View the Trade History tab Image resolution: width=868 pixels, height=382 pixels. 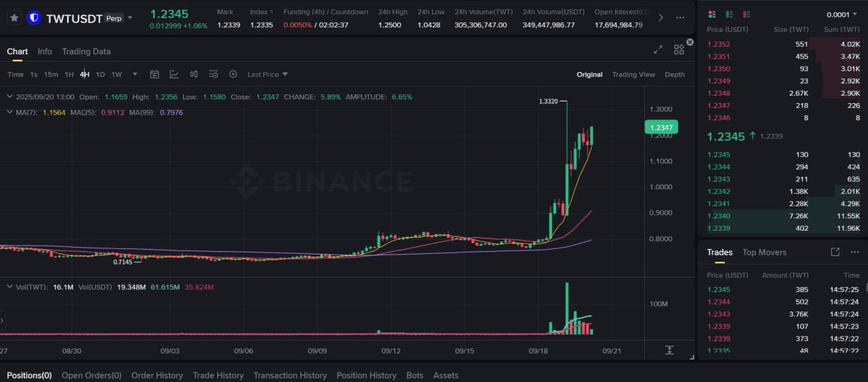click(218, 375)
